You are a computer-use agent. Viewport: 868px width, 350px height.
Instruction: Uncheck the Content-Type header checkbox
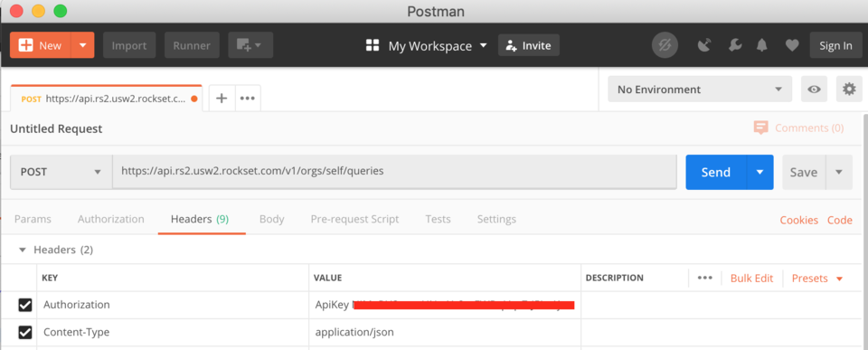pyautogui.click(x=25, y=332)
